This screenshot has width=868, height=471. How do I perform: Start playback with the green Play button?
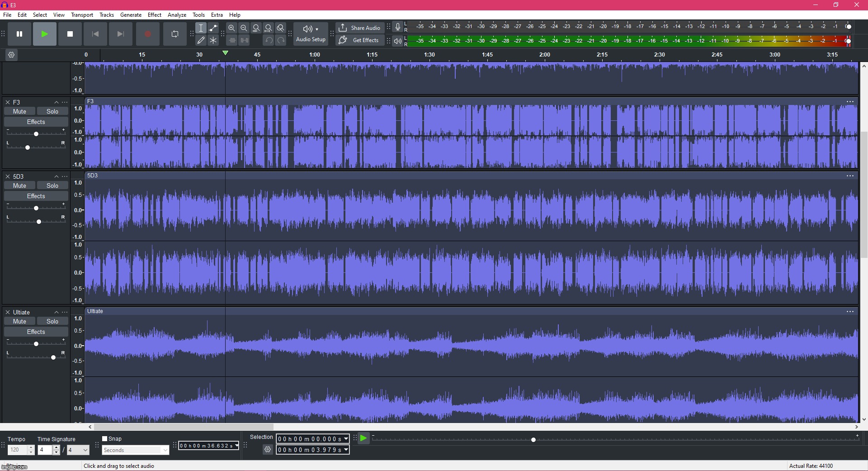(x=45, y=34)
